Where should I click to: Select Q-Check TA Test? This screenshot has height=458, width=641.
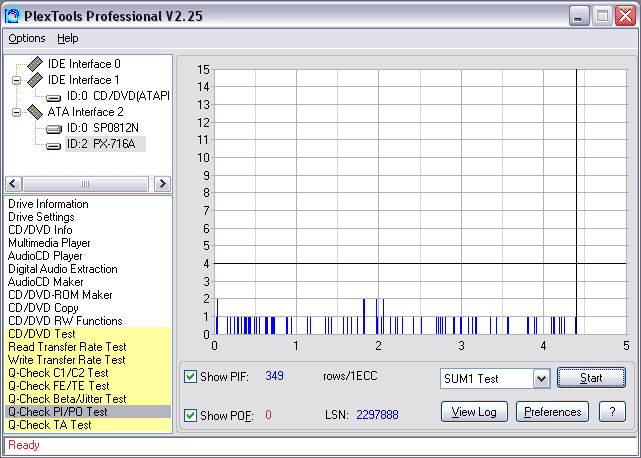[x=88, y=425]
